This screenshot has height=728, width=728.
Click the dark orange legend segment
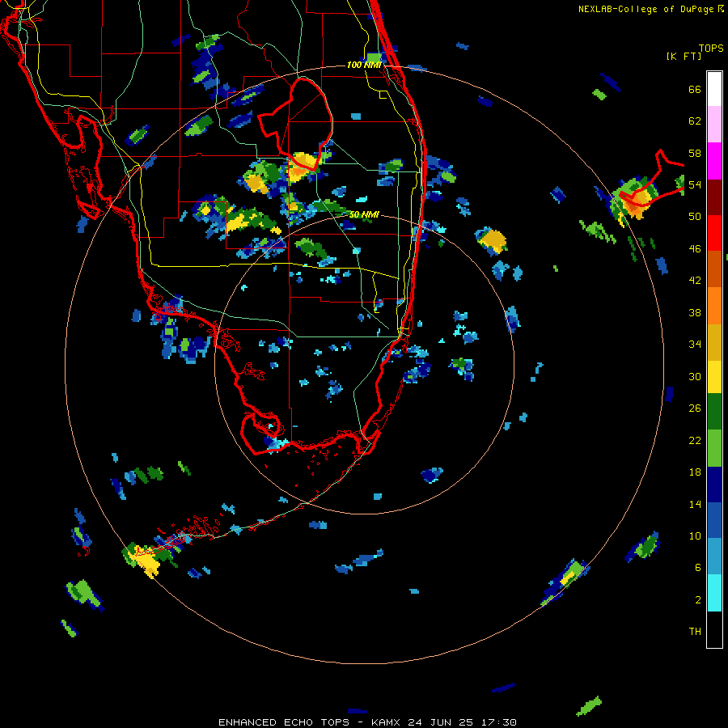coord(714,269)
